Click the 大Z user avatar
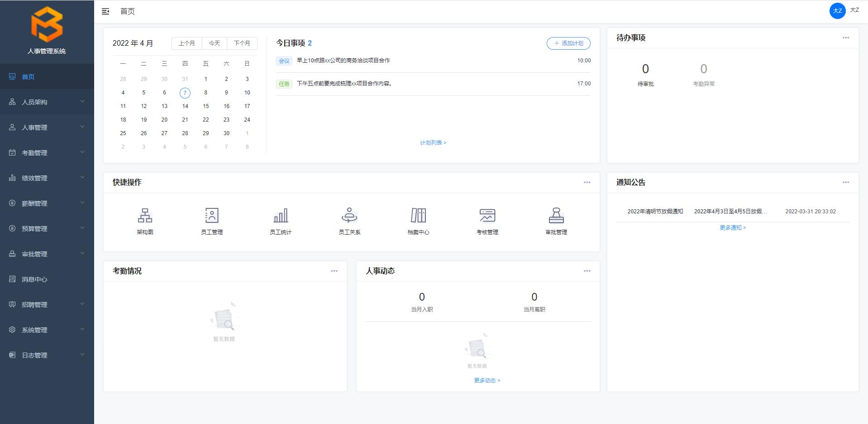 (x=837, y=10)
